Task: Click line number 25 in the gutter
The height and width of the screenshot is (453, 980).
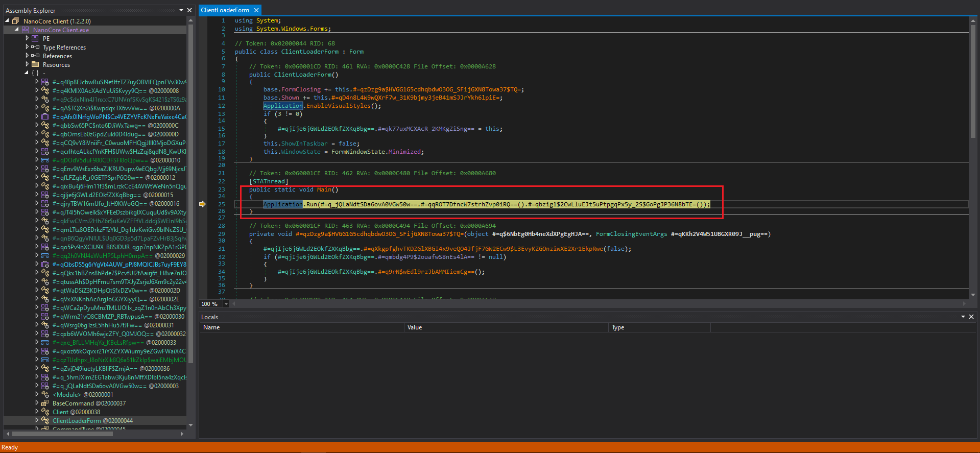Action: click(222, 204)
